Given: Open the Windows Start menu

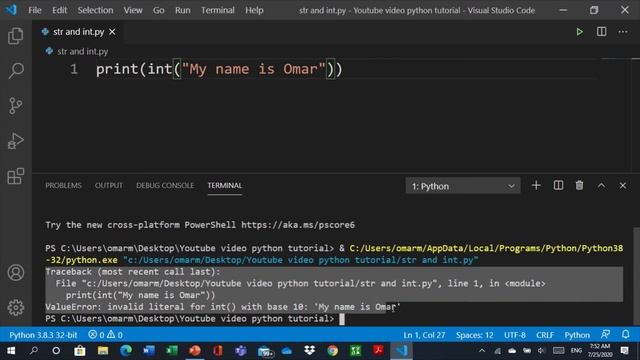Looking at the screenshot, I should click(11, 351).
